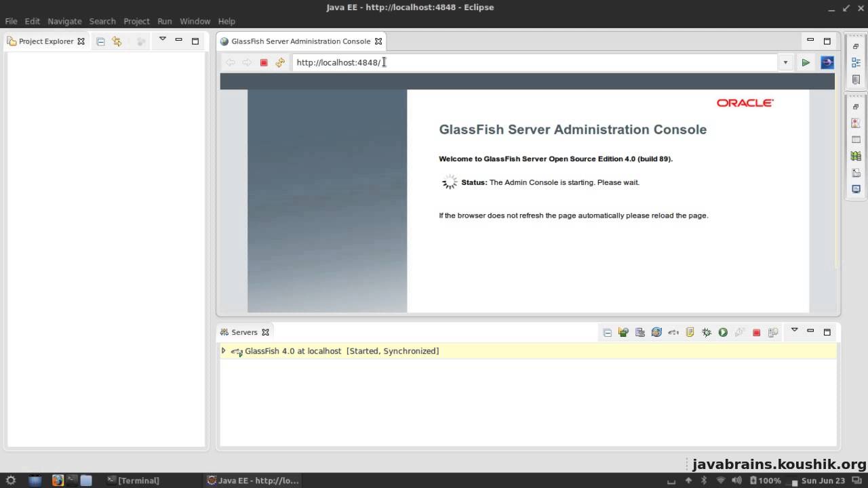Open the Wi-Fi network tray icon
The width and height of the screenshot is (868, 488).
tap(719, 481)
